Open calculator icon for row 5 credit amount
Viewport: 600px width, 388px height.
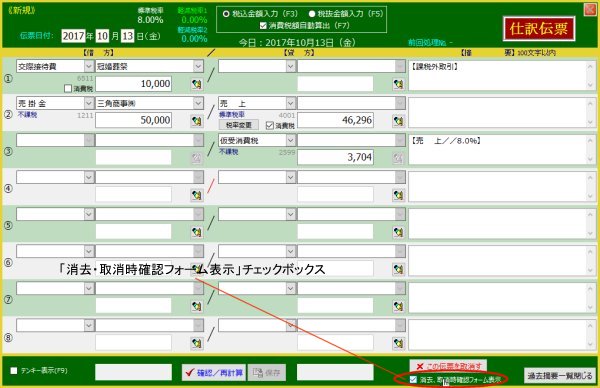[398, 232]
